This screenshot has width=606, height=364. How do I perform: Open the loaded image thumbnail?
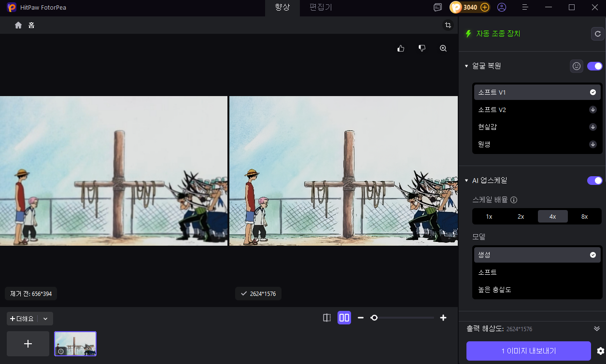pyautogui.click(x=75, y=344)
